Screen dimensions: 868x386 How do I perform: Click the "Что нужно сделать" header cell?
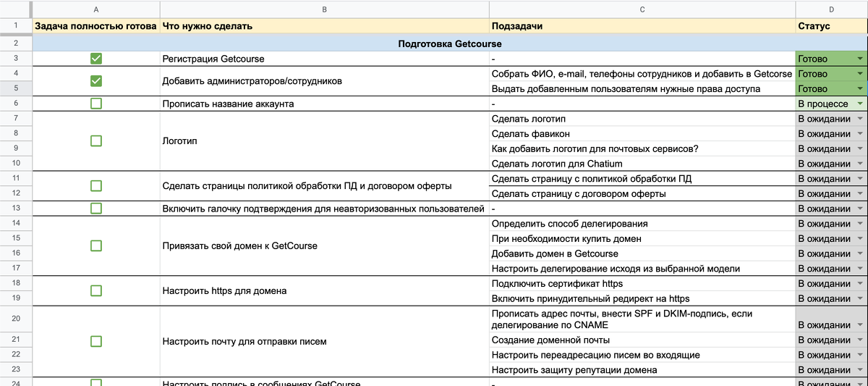pos(324,26)
